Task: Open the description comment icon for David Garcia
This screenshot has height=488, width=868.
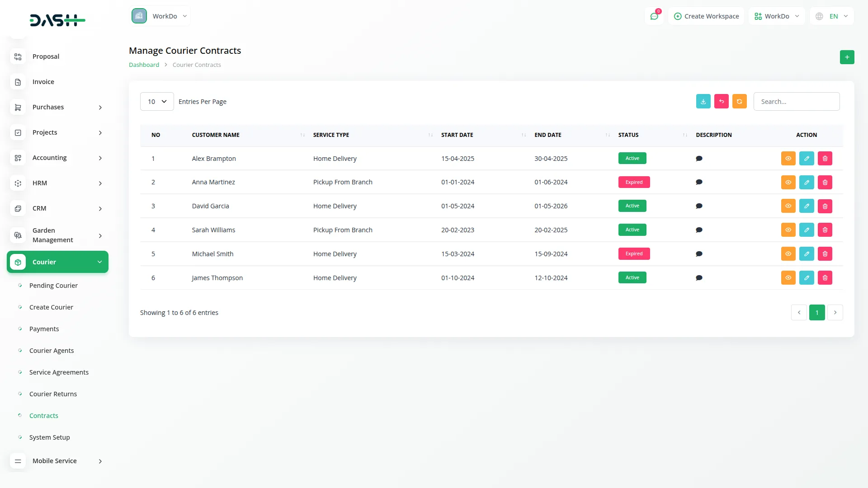Action: pyautogui.click(x=699, y=206)
